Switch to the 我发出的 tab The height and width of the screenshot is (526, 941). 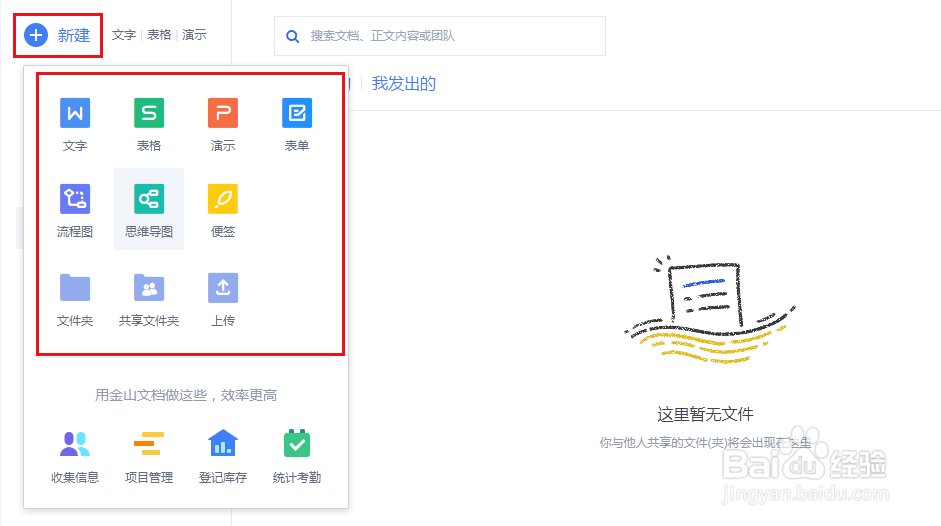(403, 83)
